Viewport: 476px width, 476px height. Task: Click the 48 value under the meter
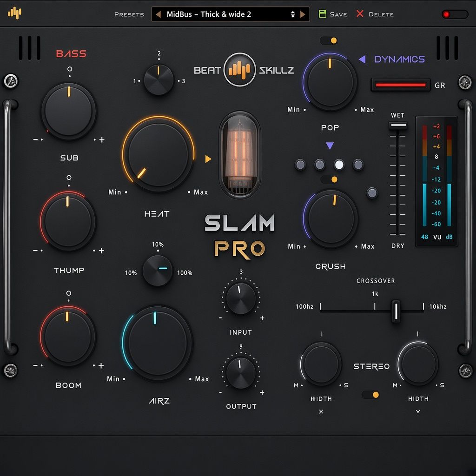pos(425,237)
